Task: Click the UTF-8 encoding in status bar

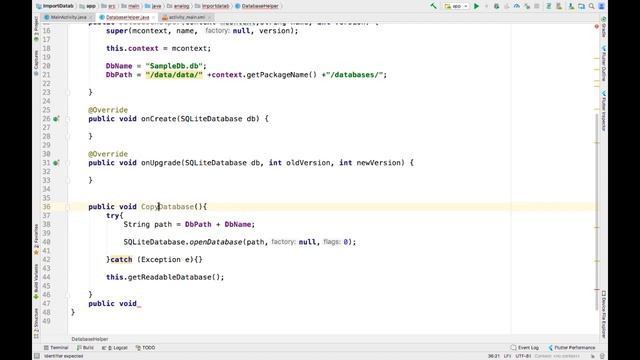Action: pyautogui.click(x=523, y=356)
